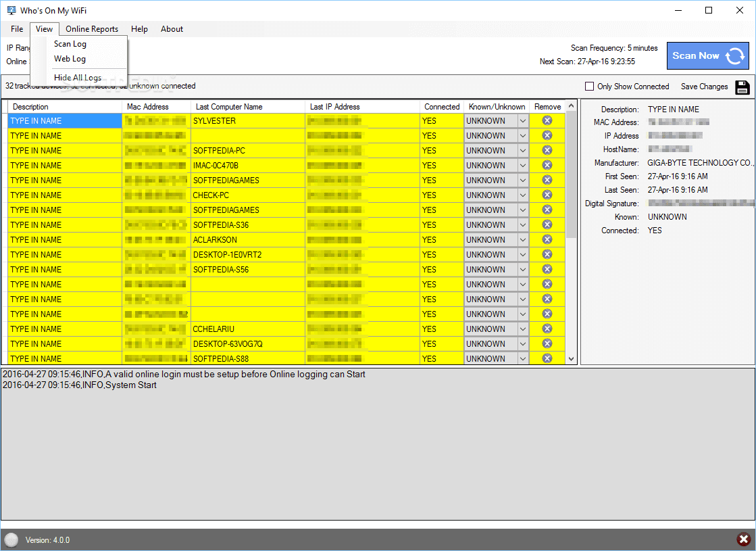This screenshot has height=551, width=756.
Task: Remove the DESKTOP-1E0VRT2 device row
Action: pos(547,254)
